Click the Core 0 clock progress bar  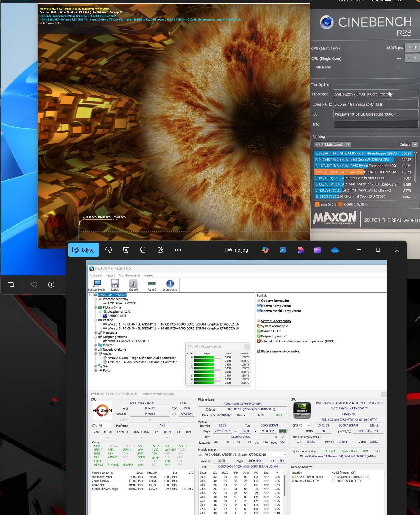tap(207, 357)
